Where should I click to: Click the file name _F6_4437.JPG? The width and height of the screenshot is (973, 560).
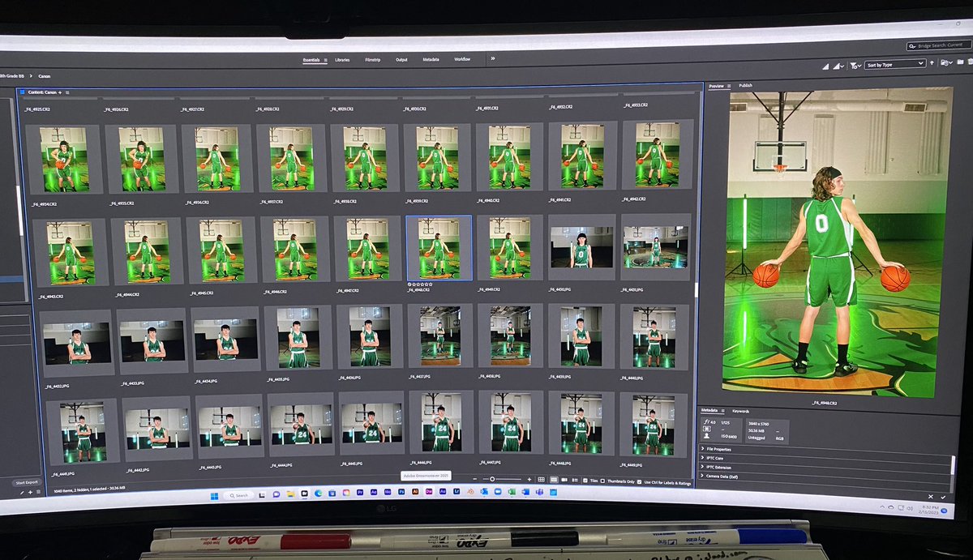tap(419, 376)
